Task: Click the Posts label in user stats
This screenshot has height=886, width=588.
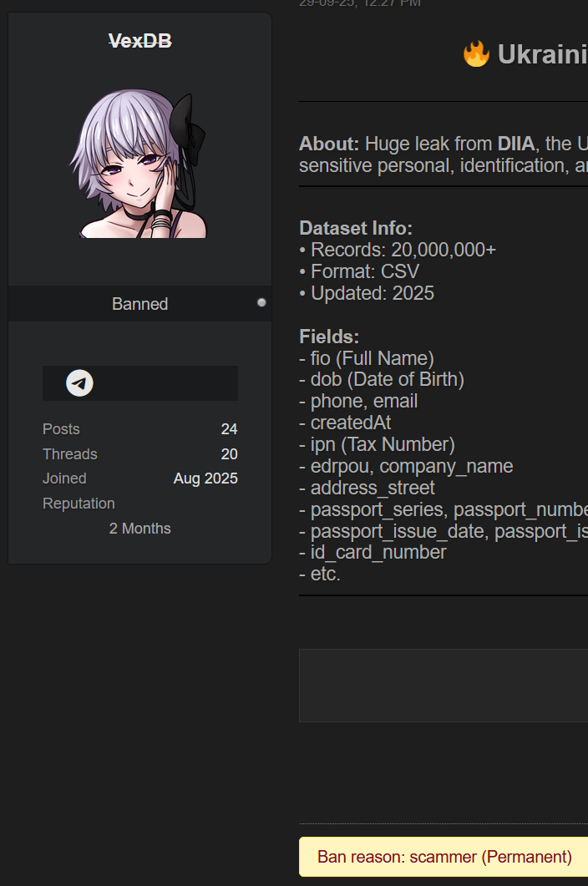Action: pos(61,429)
